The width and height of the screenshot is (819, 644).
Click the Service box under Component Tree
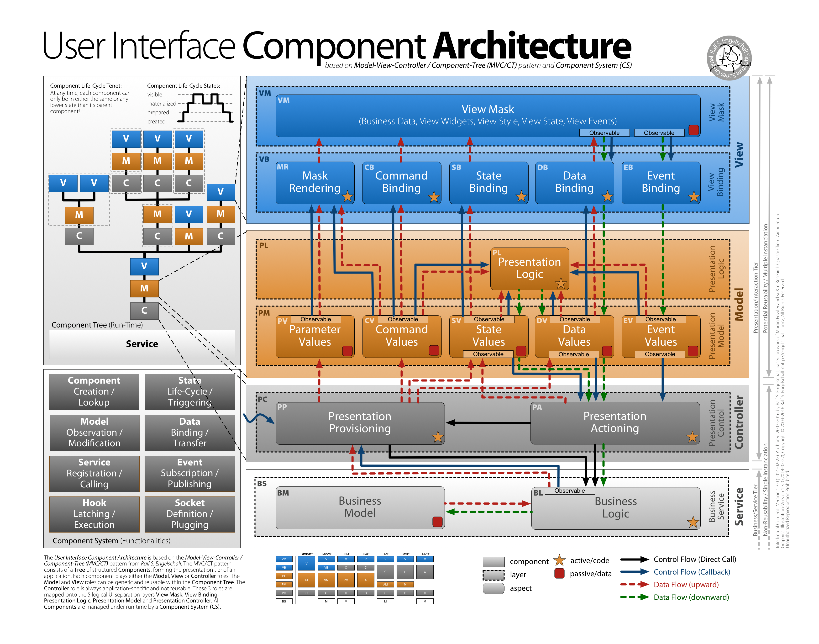(142, 344)
